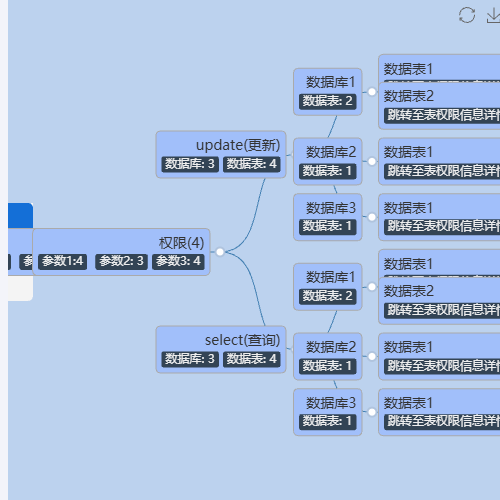Collapse update branch 数据库3 expander circle
The width and height of the screenshot is (500, 500).
coord(372,217)
